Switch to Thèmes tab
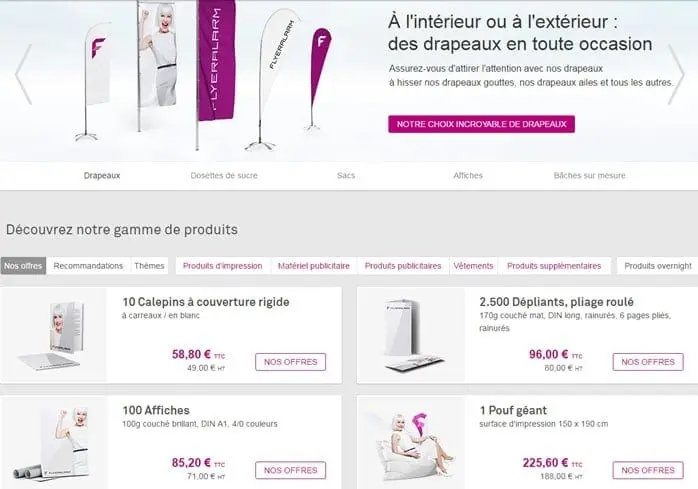This screenshot has width=698, height=489. point(149,266)
